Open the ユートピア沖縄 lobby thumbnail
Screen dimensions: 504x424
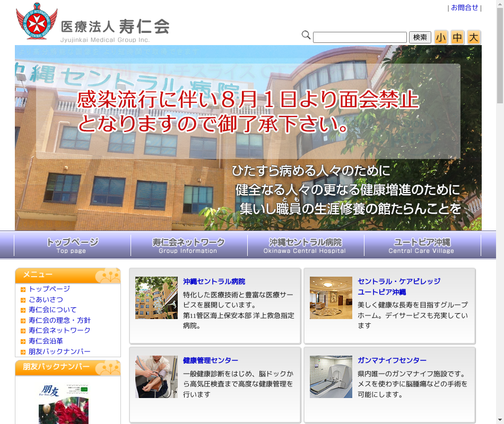[331, 298]
